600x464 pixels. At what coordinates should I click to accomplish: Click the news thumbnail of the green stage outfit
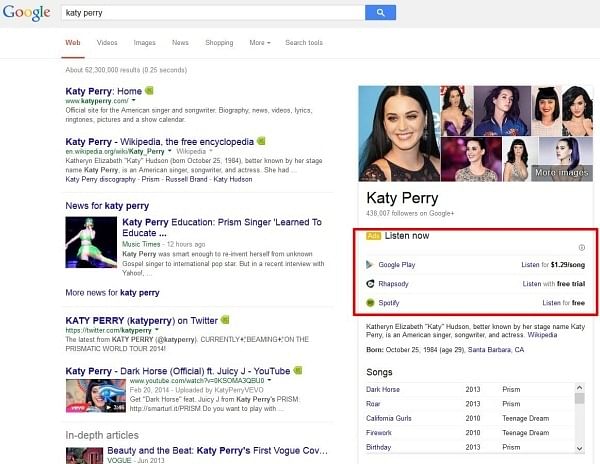[91, 242]
